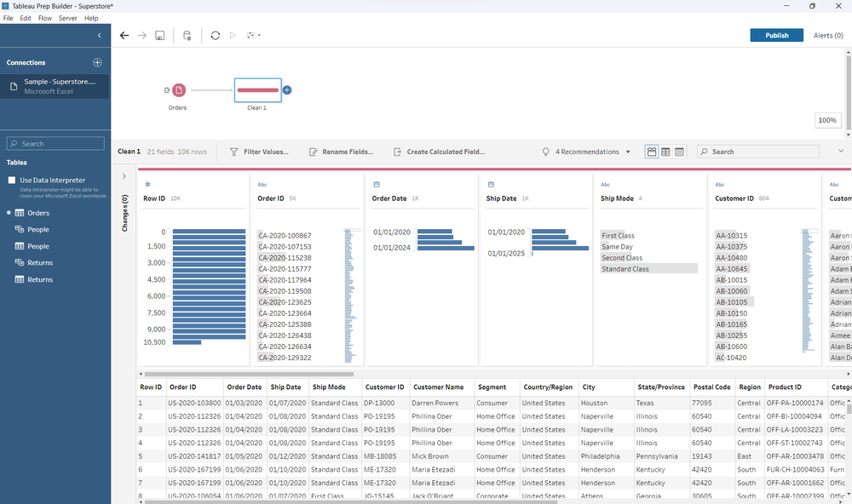
Task: Select the Clean 1 step in the flow
Action: click(257, 90)
